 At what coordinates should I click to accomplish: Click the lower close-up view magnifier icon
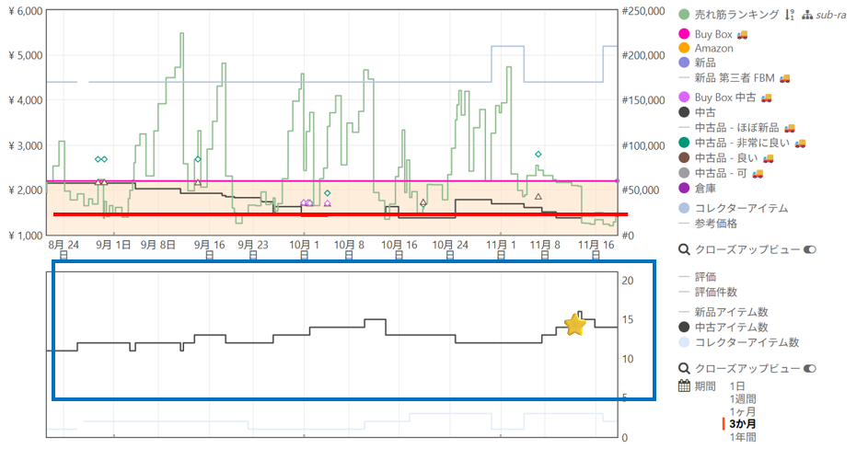point(684,368)
